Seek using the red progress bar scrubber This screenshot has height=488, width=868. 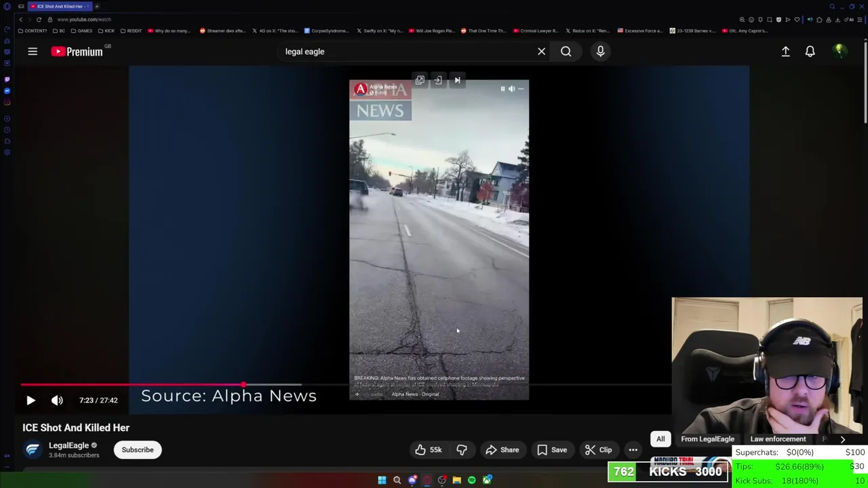pos(243,385)
